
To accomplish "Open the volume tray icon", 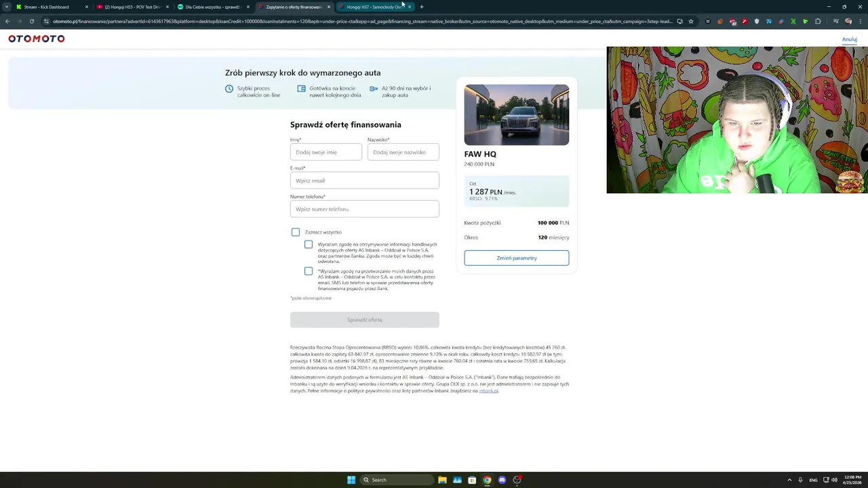I will (834, 480).
